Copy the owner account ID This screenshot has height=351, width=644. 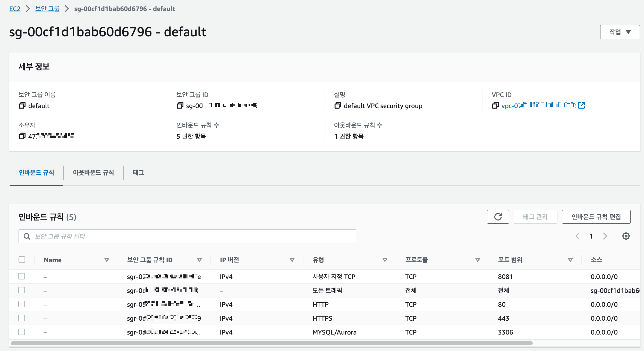pyautogui.click(x=22, y=136)
